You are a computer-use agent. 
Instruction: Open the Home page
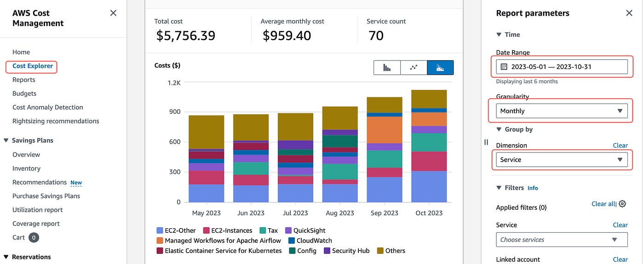[21, 52]
